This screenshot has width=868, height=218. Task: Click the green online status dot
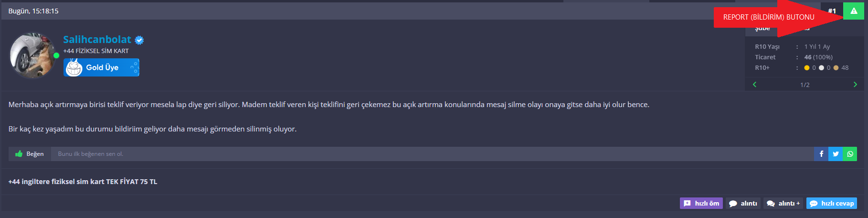point(56,55)
